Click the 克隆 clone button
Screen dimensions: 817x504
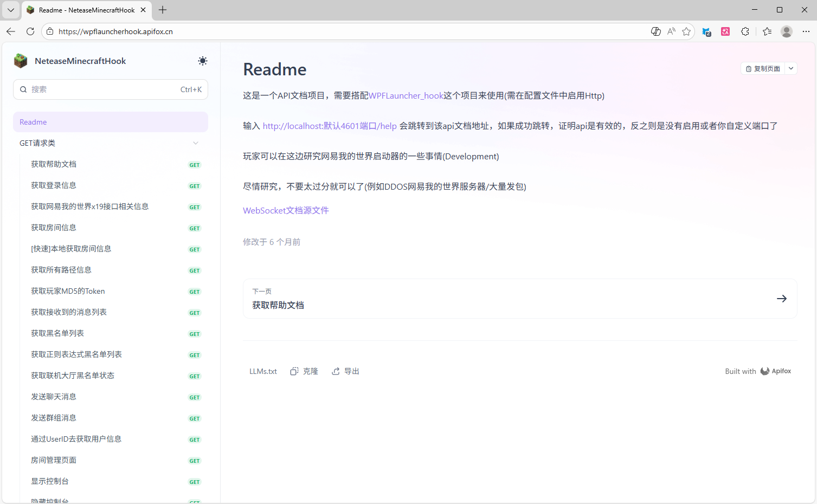click(304, 371)
